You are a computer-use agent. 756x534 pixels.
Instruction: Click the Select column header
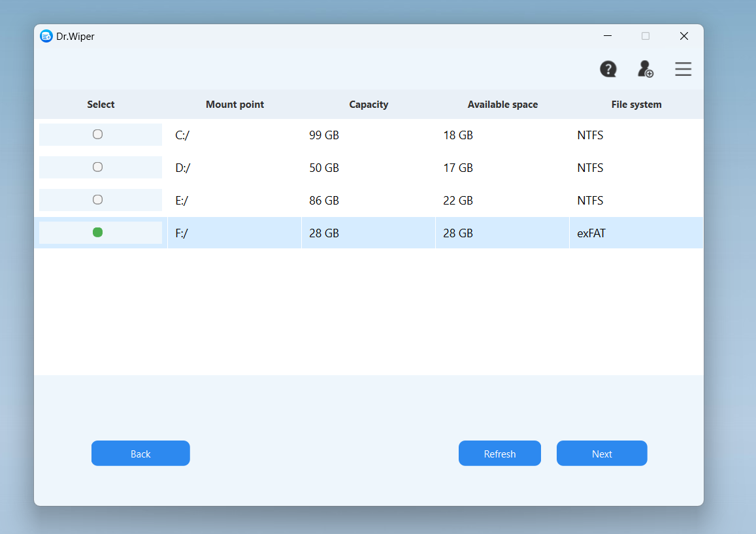pyautogui.click(x=101, y=105)
